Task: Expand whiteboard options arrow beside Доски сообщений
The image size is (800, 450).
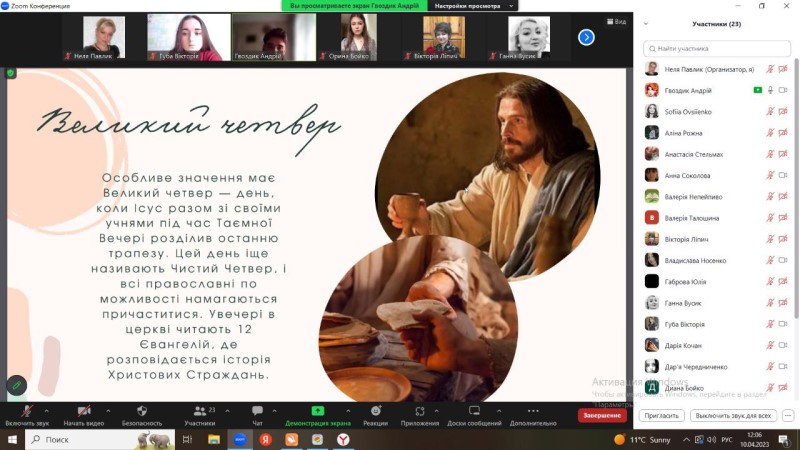Action: point(499,411)
